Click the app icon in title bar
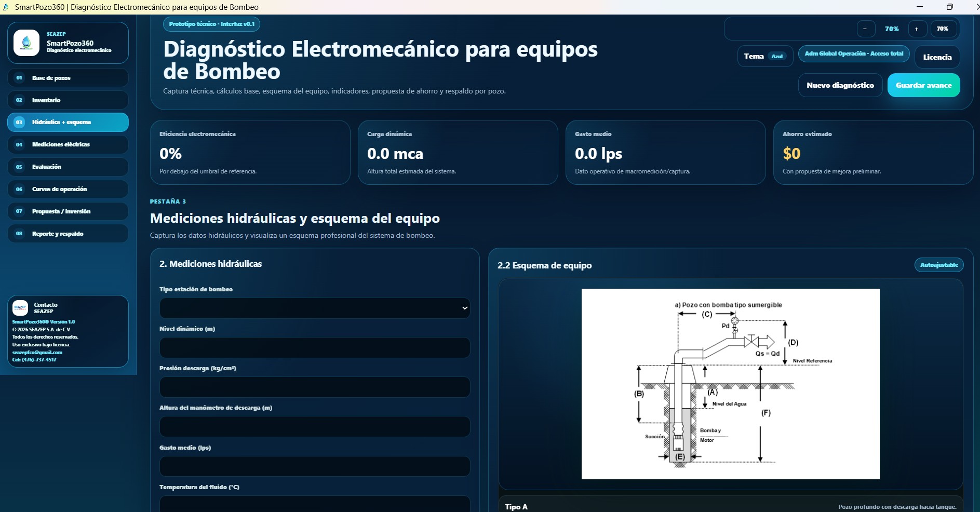Image resolution: width=980 pixels, height=512 pixels. (6, 7)
